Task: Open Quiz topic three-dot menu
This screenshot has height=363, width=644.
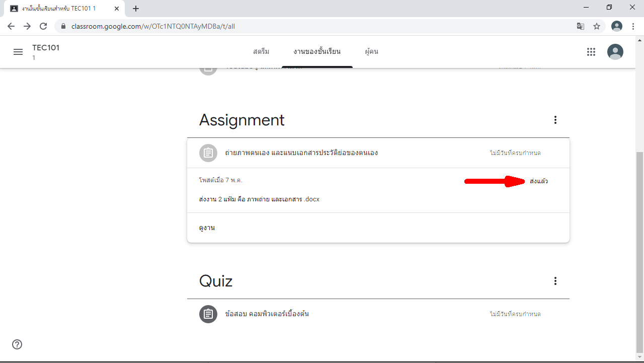Action: coord(555,281)
